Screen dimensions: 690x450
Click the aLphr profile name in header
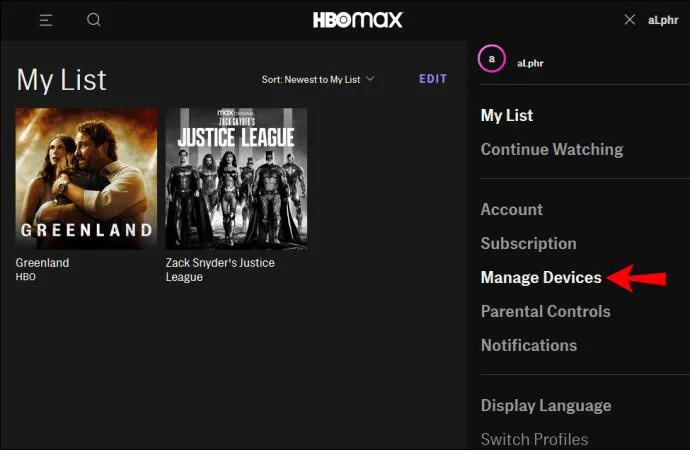663,20
